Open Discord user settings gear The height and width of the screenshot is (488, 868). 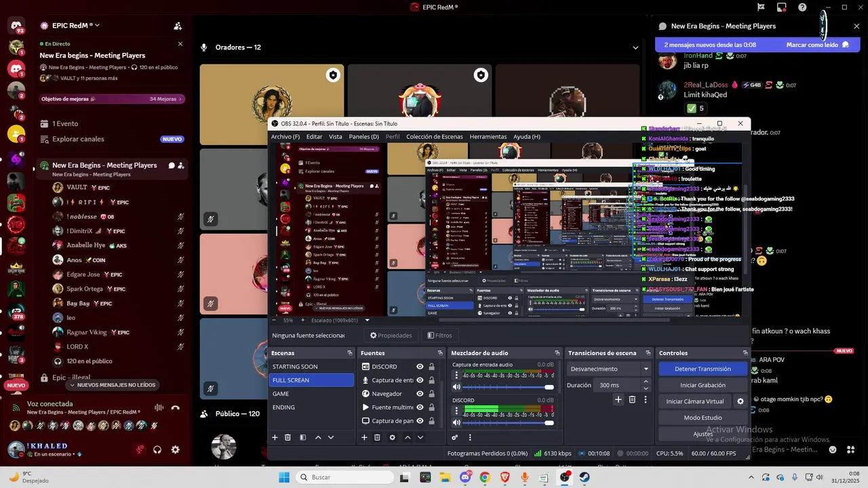176,449
